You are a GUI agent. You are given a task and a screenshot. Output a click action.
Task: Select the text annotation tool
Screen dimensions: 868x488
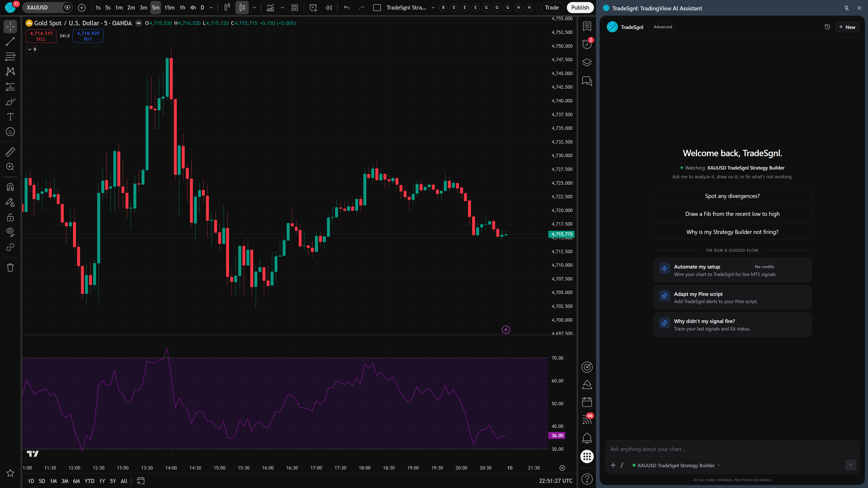tap(10, 117)
